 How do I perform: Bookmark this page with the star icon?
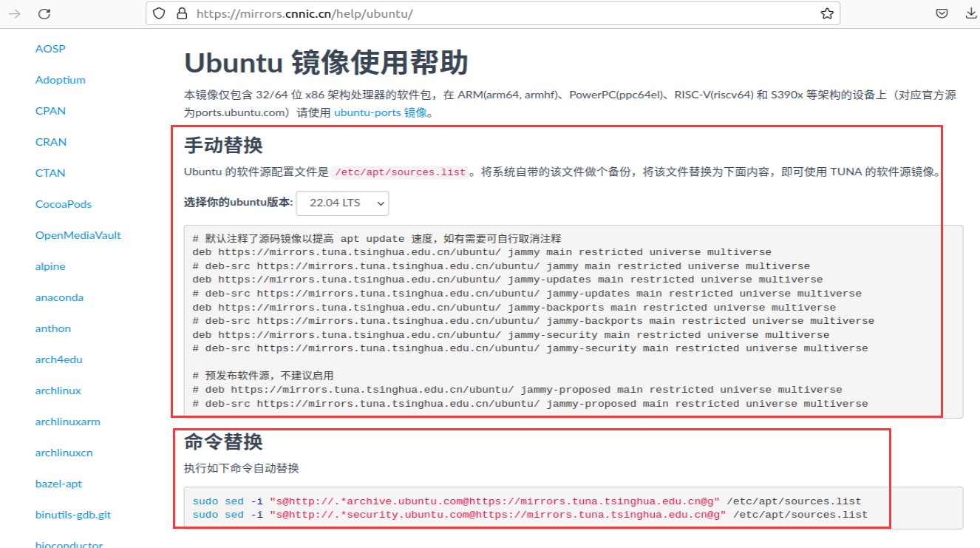point(827,14)
